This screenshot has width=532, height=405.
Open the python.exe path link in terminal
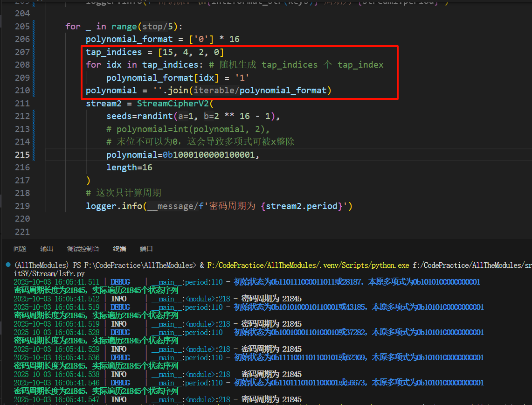point(308,265)
